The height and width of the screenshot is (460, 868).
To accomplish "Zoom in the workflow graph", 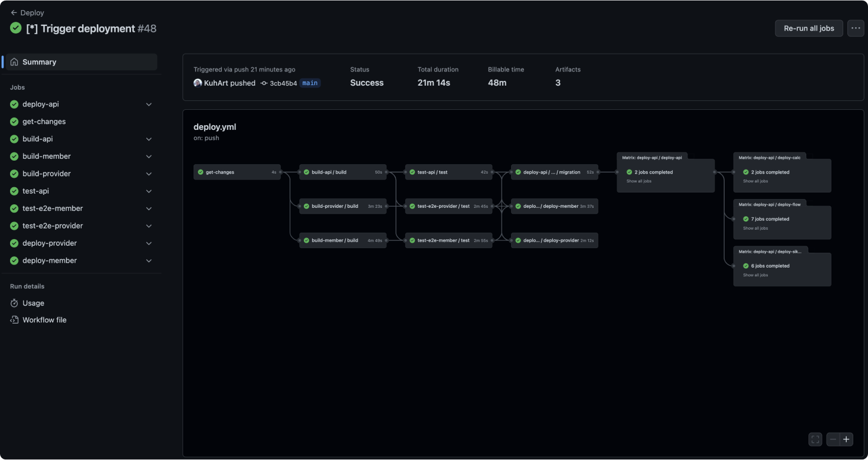I will point(846,439).
